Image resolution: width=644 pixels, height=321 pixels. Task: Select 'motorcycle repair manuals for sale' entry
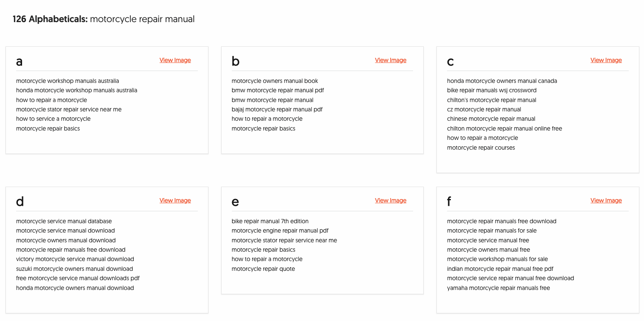point(492,230)
